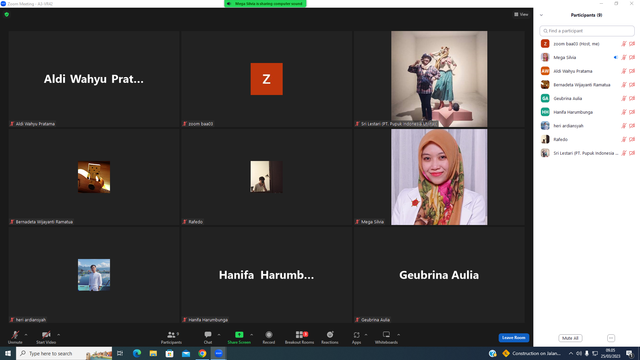Click the zoom baa03 orange Z avatar tile
Screen dimensions: 640x360
(x=267, y=79)
